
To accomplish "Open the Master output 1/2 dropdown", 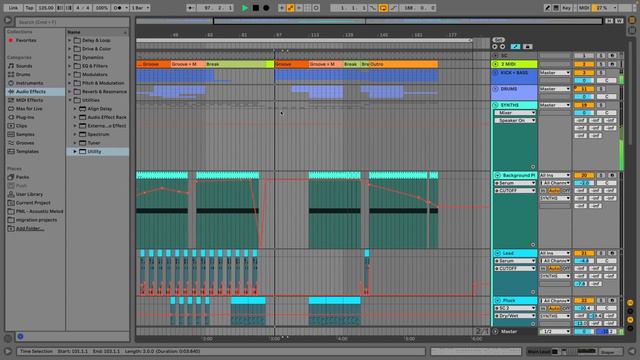I will point(554,331).
